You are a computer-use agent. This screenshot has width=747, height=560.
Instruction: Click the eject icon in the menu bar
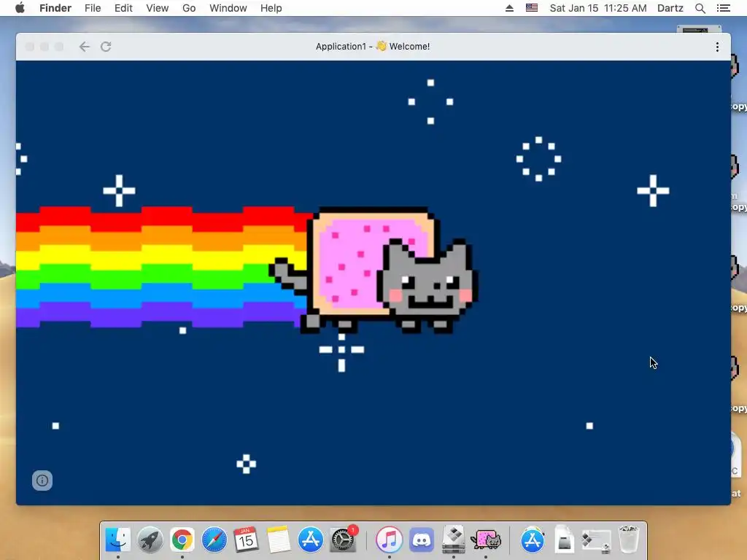509,8
